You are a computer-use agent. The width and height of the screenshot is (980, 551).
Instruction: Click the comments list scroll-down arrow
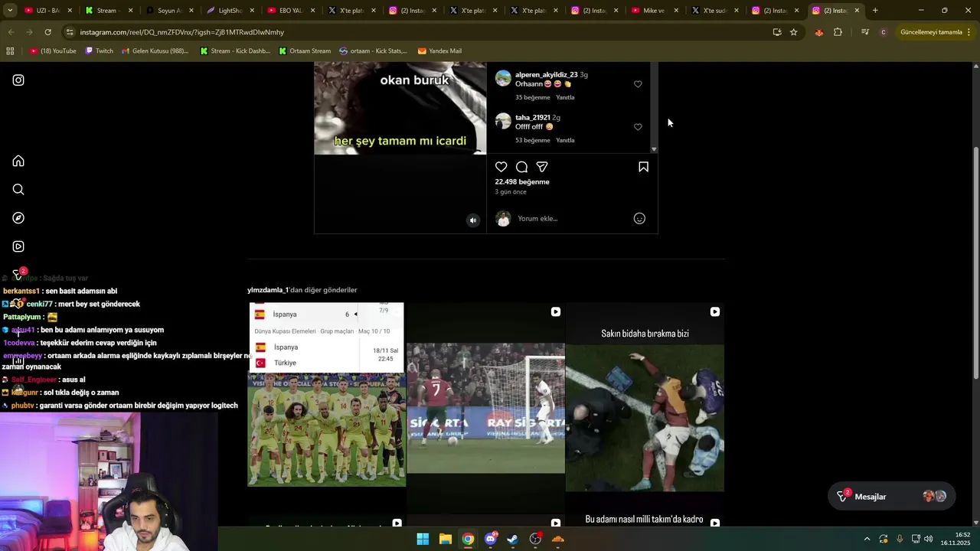pyautogui.click(x=654, y=149)
